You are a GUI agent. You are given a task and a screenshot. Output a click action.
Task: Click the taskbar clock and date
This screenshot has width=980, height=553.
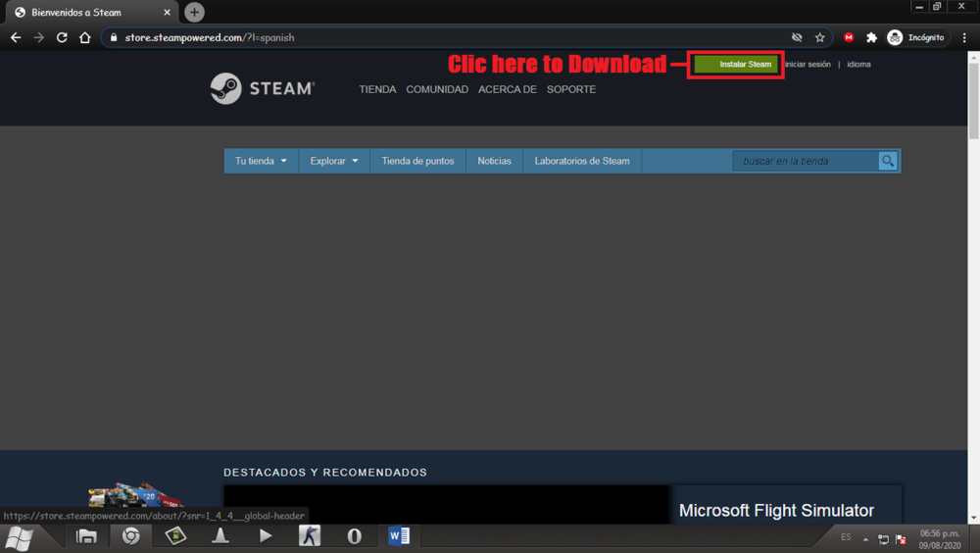[940, 539]
